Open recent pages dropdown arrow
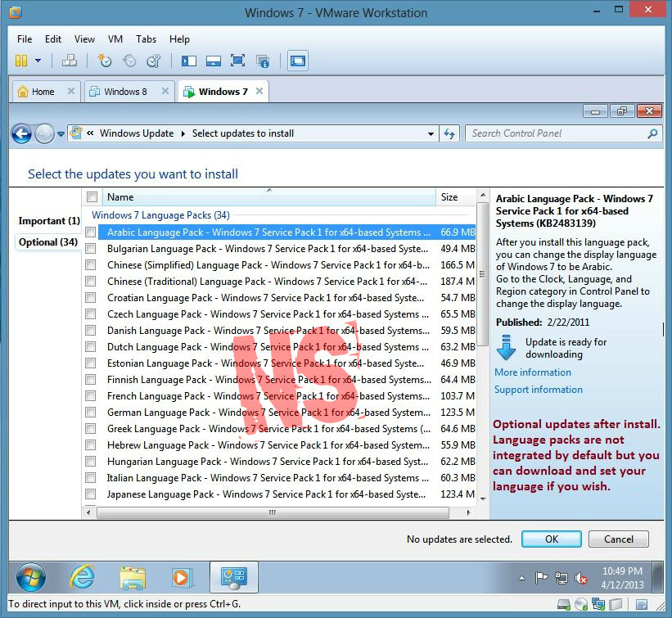The width and height of the screenshot is (672, 618). tap(61, 134)
